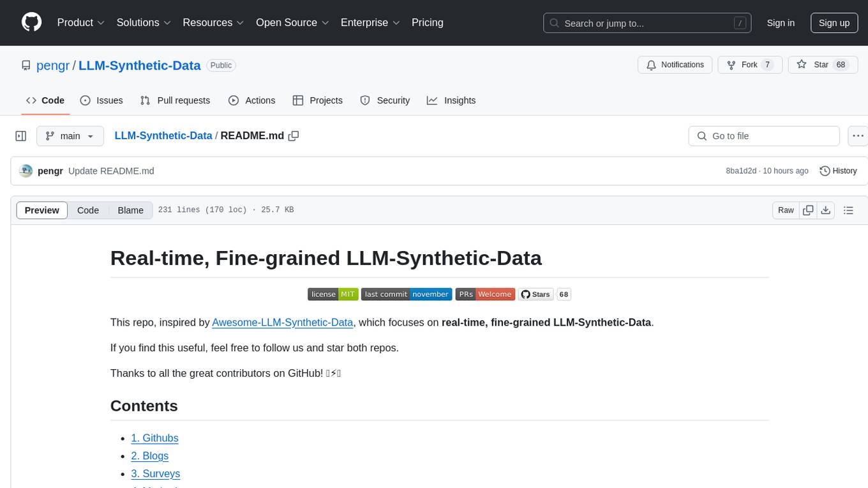Switch to the Actions tab
The height and width of the screenshot is (488, 868).
(251, 100)
